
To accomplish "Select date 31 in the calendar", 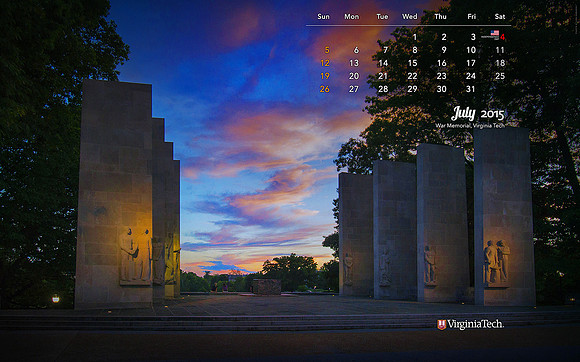I will point(471,89).
